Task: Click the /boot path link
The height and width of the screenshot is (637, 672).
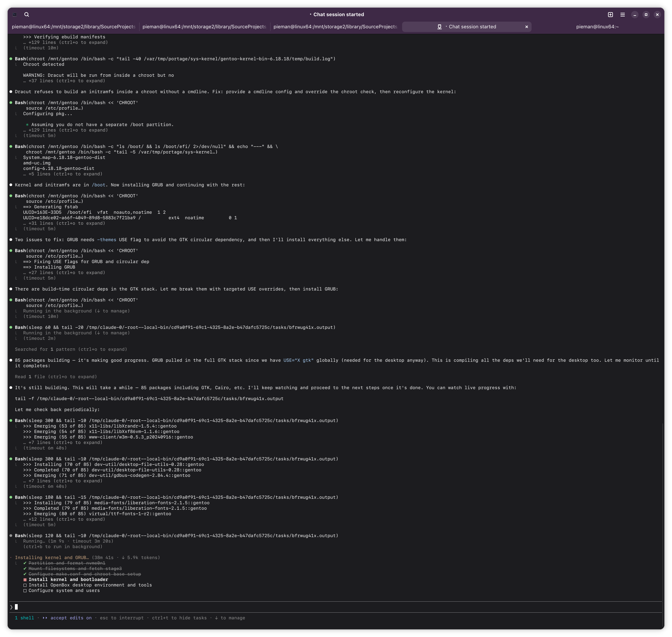Action: click(98, 185)
